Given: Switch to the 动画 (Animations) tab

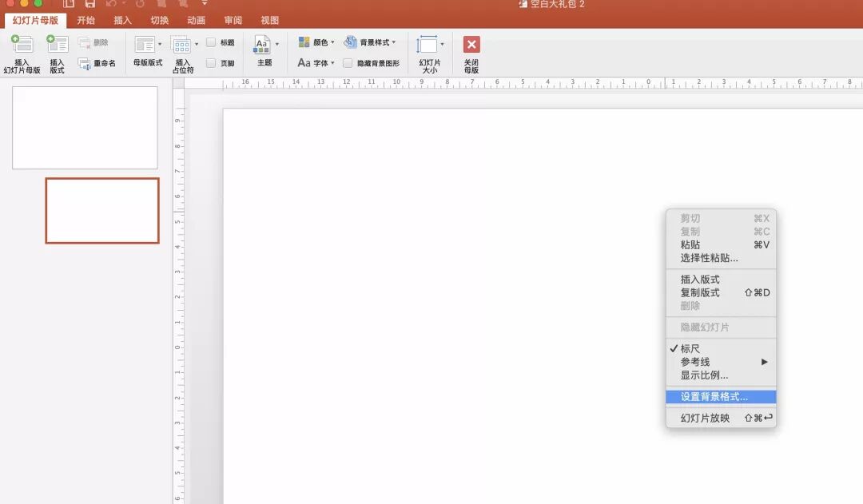Looking at the screenshot, I should click(197, 20).
